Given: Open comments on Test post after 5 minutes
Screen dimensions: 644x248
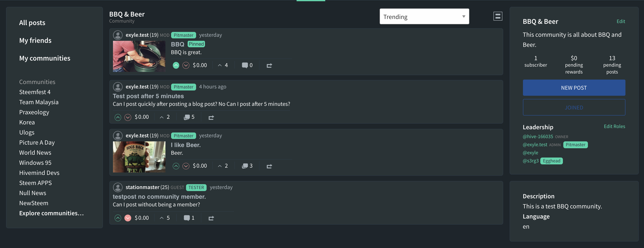Looking at the screenshot, I should tap(189, 117).
